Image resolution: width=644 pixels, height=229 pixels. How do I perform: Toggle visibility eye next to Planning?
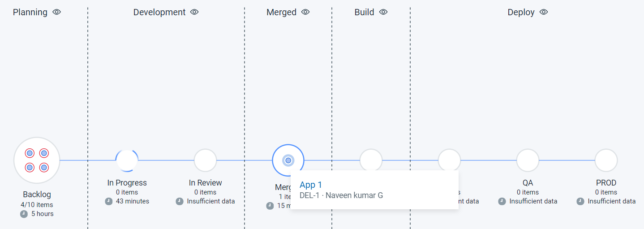[x=56, y=12]
